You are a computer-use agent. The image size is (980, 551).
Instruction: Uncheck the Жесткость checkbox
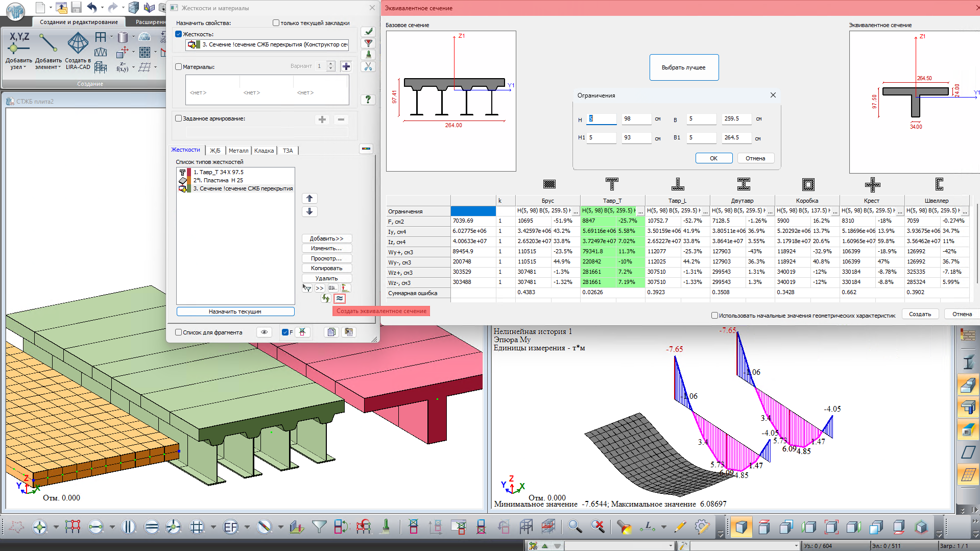pos(179,34)
